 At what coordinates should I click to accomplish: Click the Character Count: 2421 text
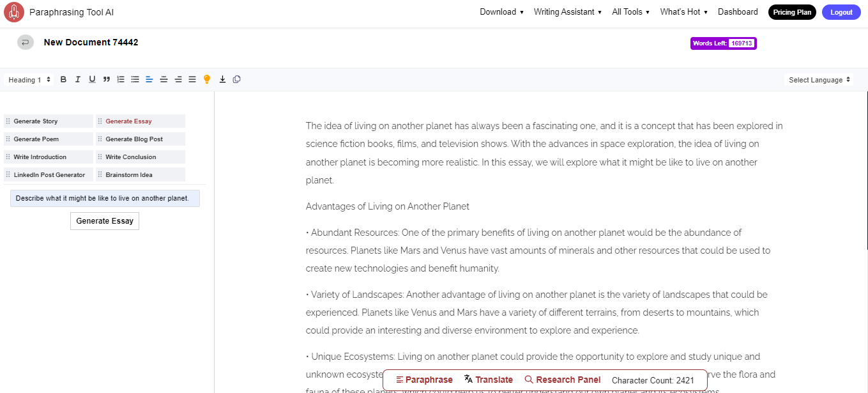pyautogui.click(x=653, y=380)
